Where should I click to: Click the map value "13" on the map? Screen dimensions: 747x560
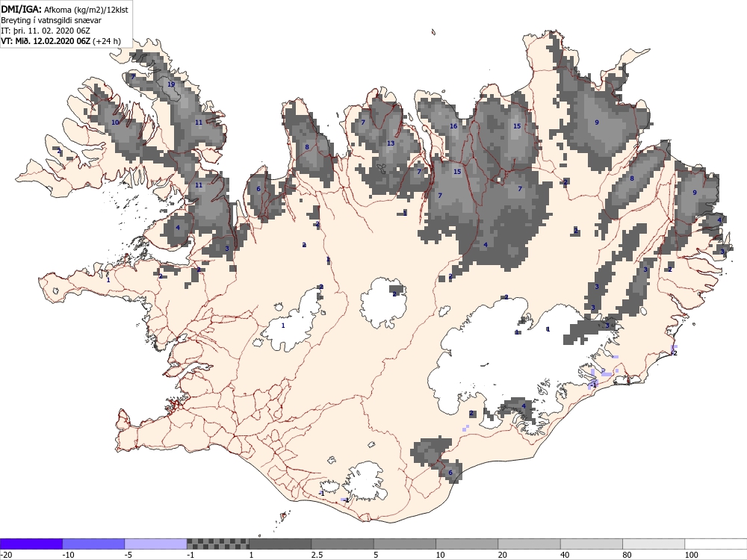click(391, 143)
